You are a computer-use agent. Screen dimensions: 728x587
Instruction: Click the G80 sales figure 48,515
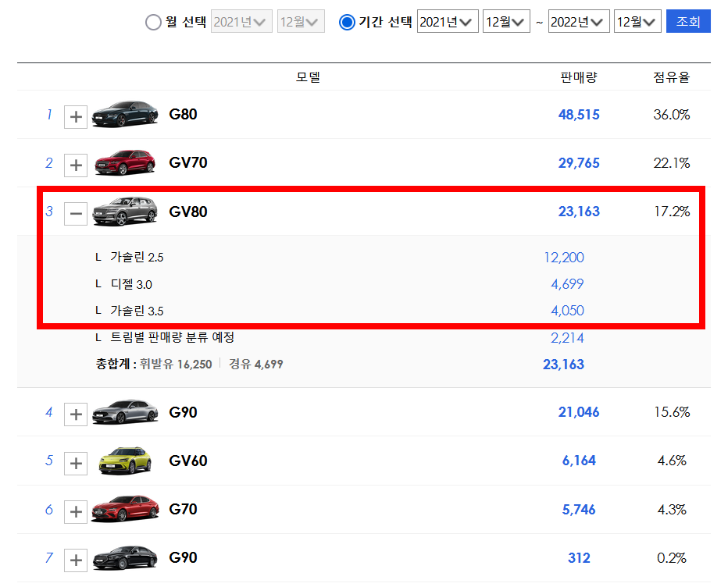pyautogui.click(x=579, y=115)
